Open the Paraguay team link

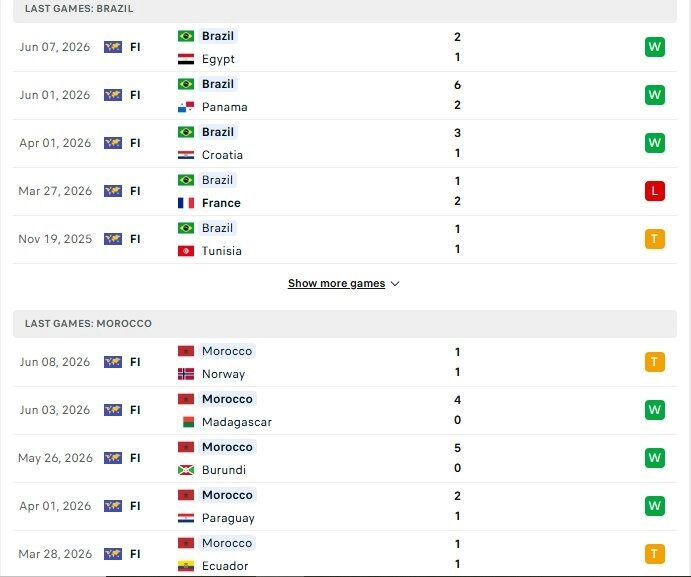pyautogui.click(x=228, y=518)
